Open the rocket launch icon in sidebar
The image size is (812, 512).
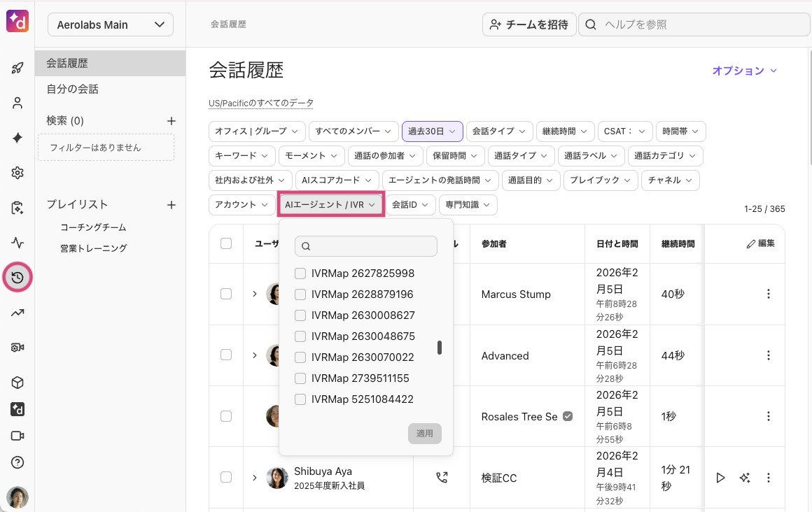[17, 67]
